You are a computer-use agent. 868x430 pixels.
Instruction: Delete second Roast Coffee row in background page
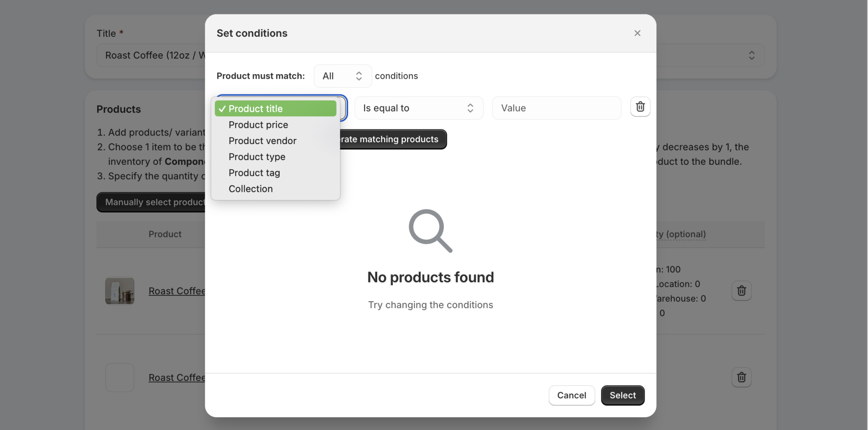[x=741, y=377]
